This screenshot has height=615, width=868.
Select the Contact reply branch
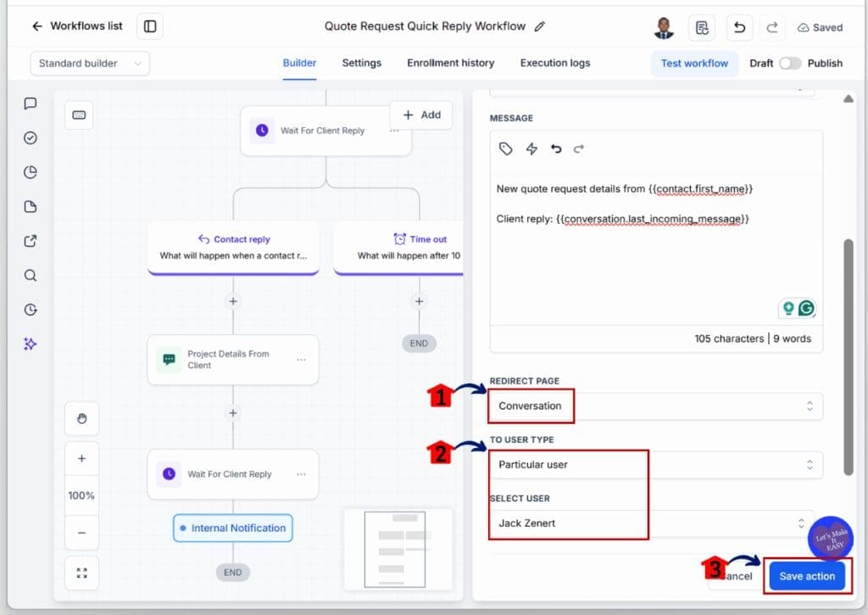[x=234, y=247]
